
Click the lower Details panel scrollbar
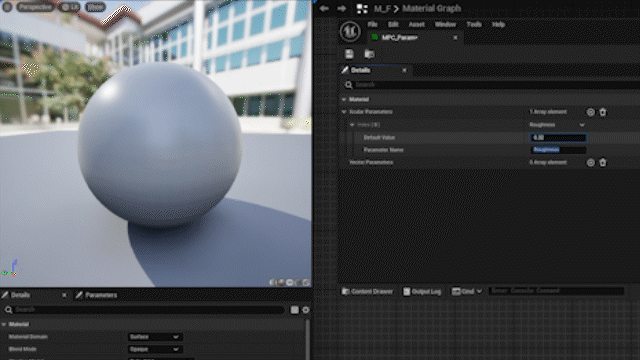pyautogui.click(x=307, y=339)
